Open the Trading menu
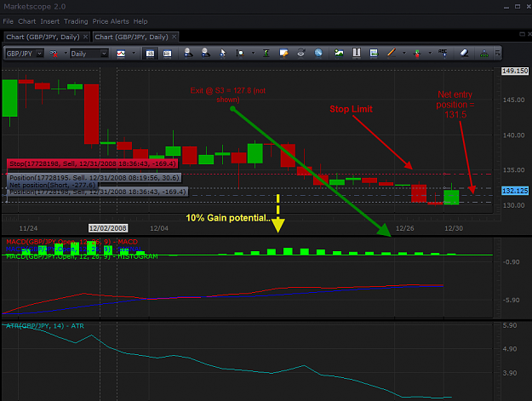 pyautogui.click(x=76, y=21)
